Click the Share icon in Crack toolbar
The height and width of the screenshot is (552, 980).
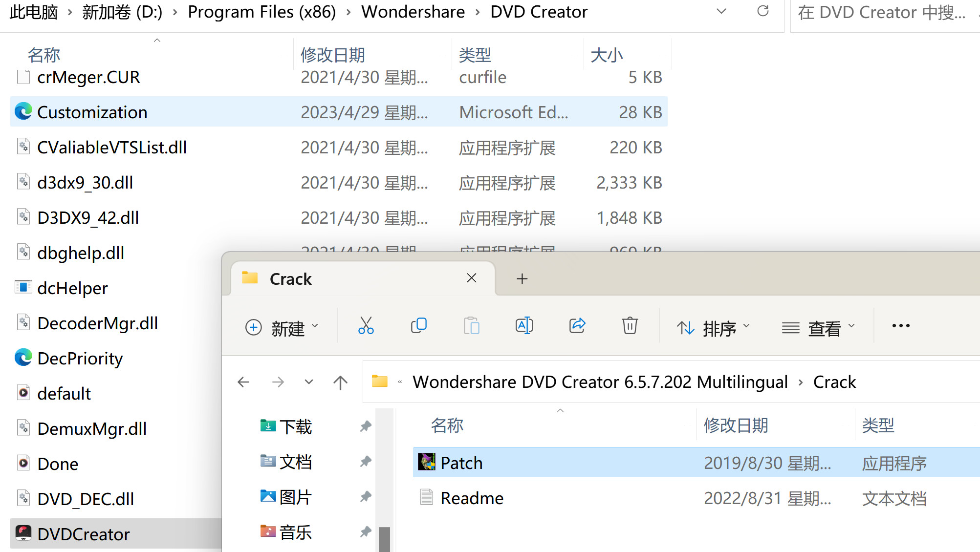click(x=577, y=326)
